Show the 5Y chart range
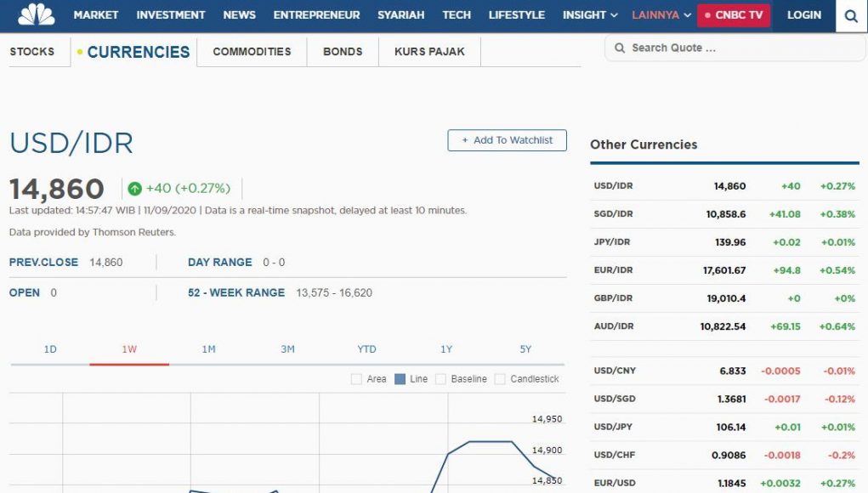This screenshot has height=493, width=868. (x=525, y=349)
